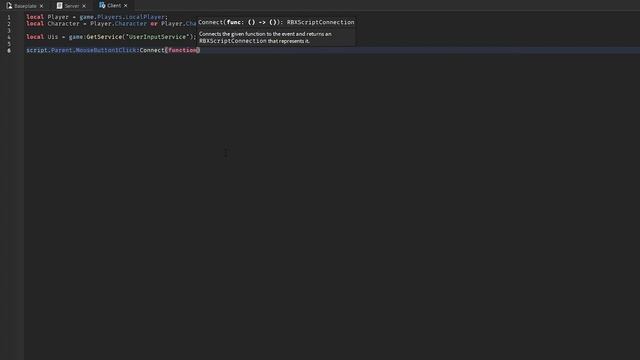The image size is (640, 360).
Task: Close the Baseplate tab
Action: (x=41, y=6)
